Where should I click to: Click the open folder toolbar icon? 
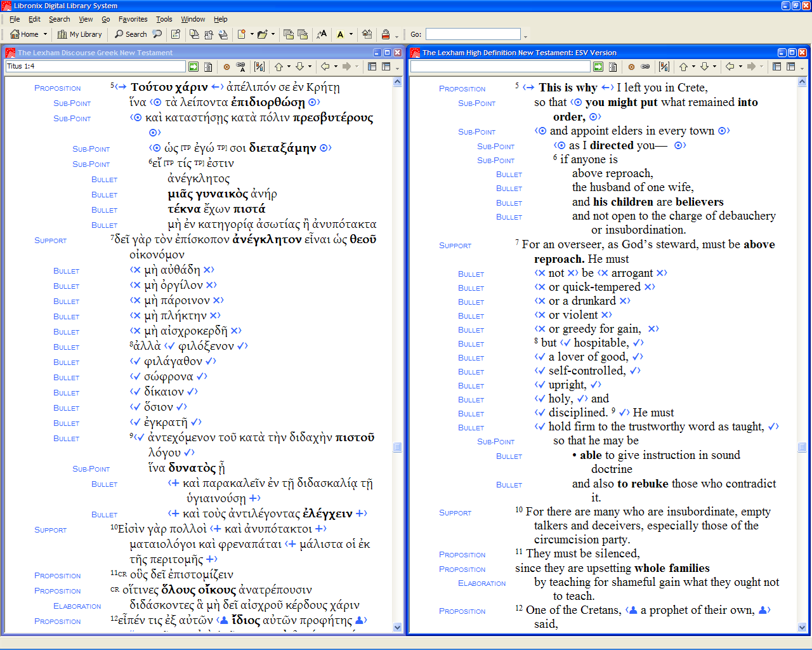(263, 34)
